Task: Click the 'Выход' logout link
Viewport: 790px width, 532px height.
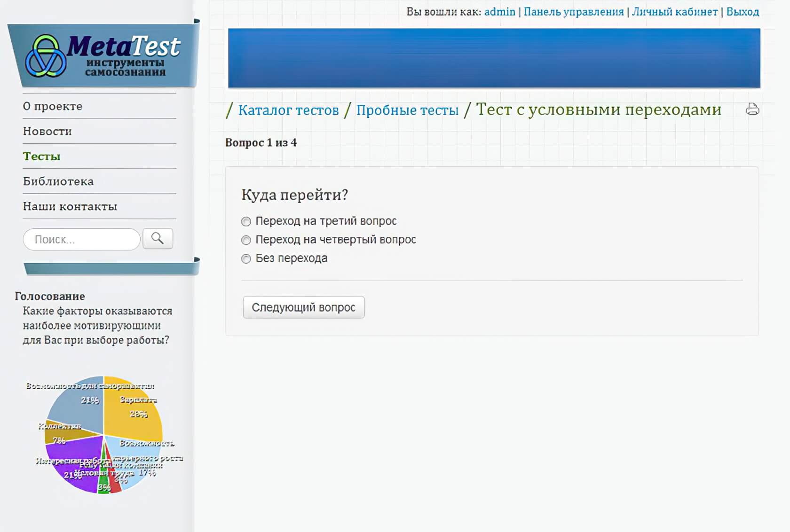Action: coord(743,12)
